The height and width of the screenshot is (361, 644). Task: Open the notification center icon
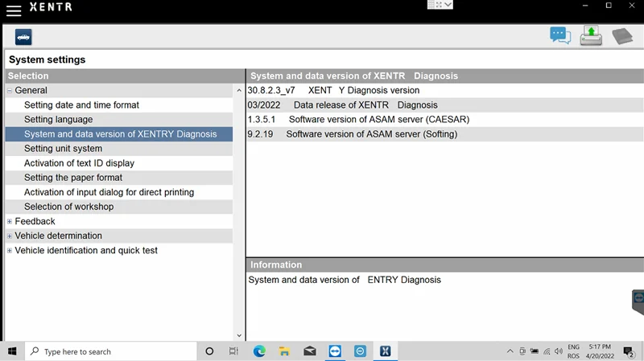pyautogui.click(x=629, y=352)
